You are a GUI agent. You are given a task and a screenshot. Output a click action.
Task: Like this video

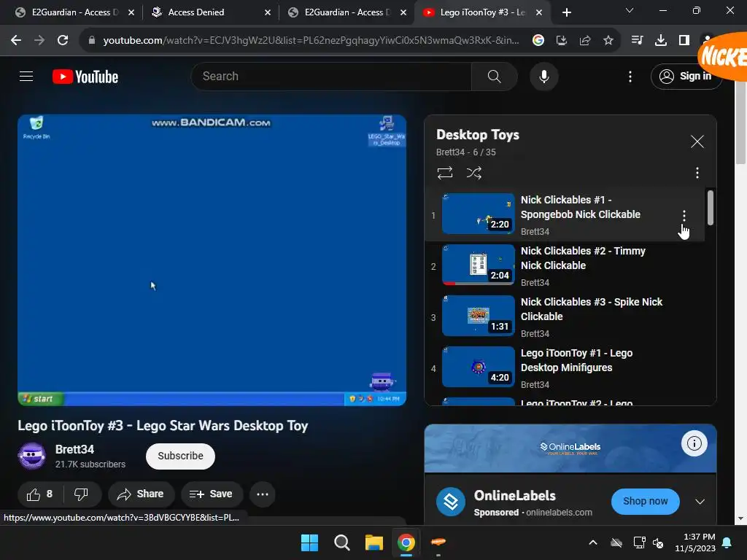click(39, 494)
